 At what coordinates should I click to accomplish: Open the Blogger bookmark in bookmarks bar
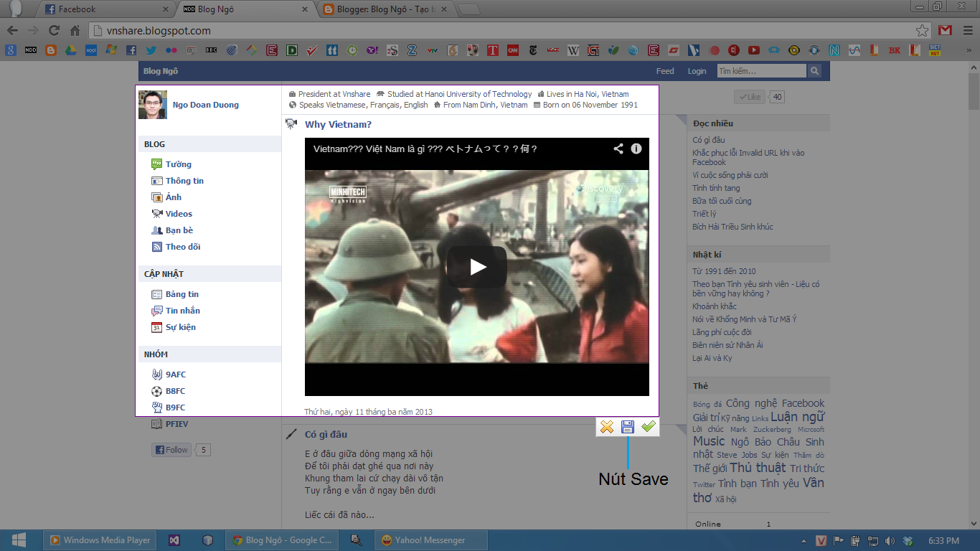pyautogui.click(x=51, y=50)
